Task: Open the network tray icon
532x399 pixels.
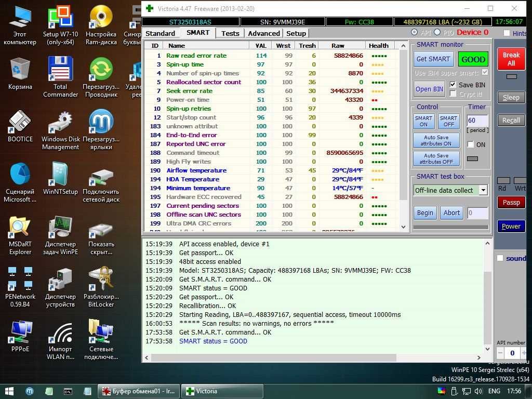Action: tap(467, 391)
